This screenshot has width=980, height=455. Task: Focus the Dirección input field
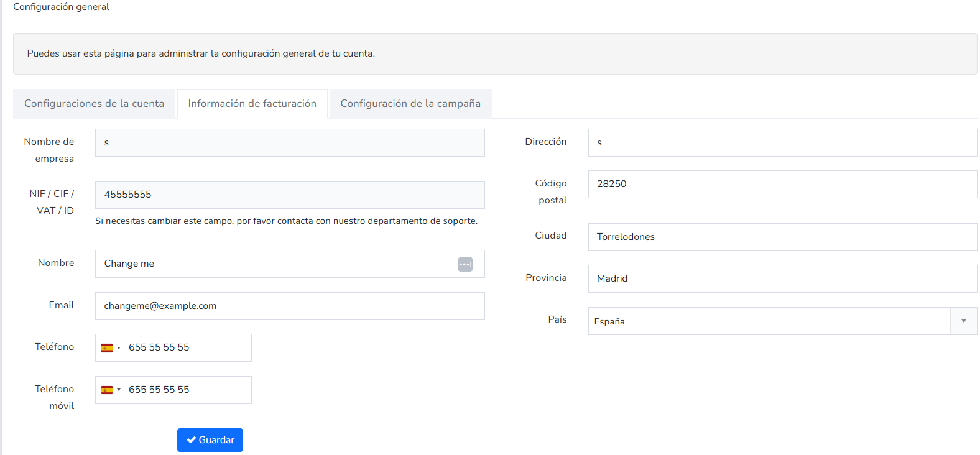pyautogui.click(x=782, y=143)
